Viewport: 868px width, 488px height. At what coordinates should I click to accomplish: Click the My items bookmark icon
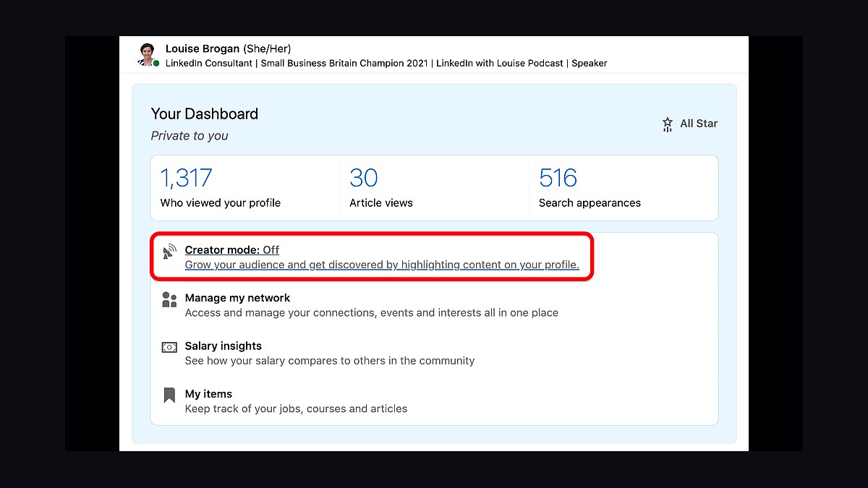click(x=169, y=395)
